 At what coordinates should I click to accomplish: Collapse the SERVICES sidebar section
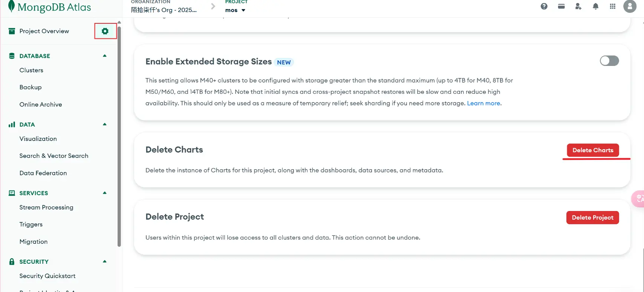(105, 193)
